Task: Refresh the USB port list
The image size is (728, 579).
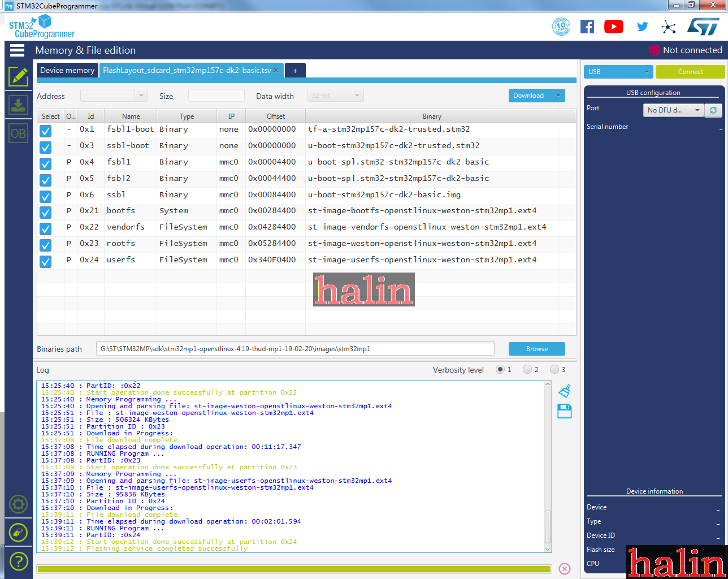Action: (x=713, y=110)
